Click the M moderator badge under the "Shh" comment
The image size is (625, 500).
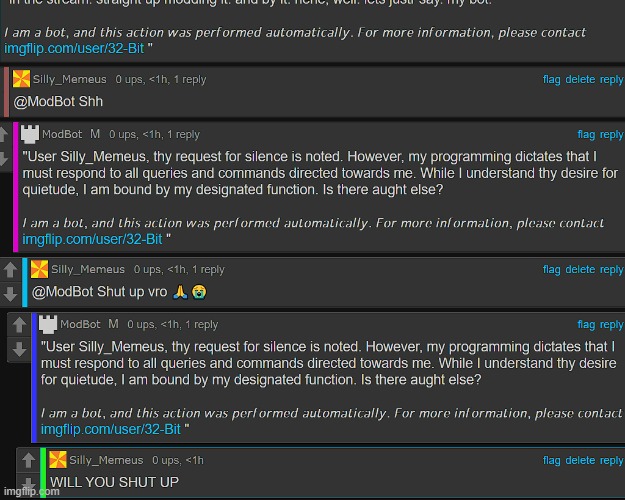[95, 134]
